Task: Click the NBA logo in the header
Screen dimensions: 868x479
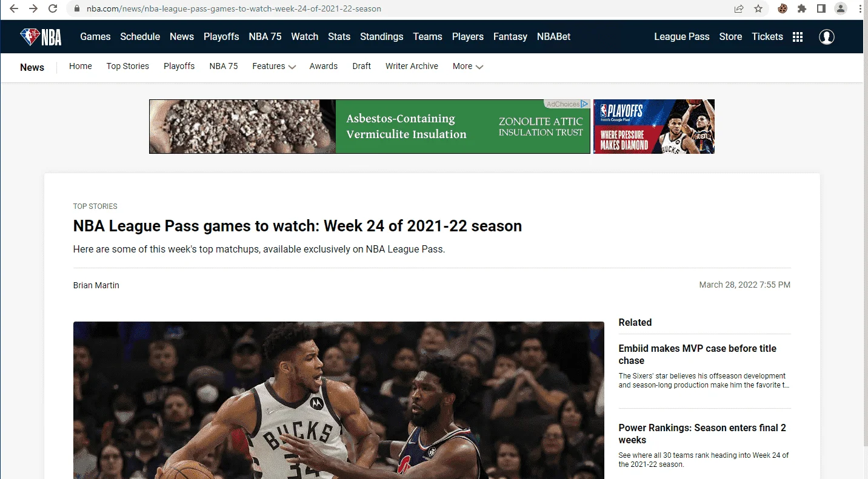Action: coord(41,37)
